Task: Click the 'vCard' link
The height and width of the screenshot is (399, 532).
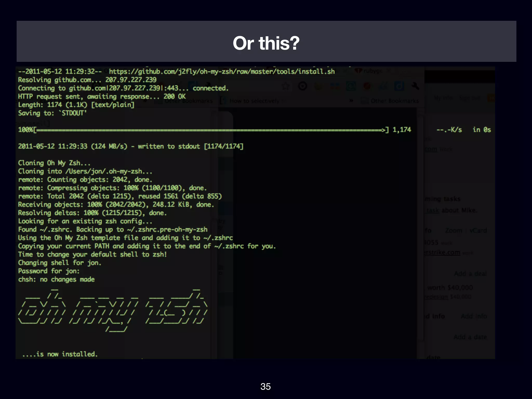Action: 478,230
